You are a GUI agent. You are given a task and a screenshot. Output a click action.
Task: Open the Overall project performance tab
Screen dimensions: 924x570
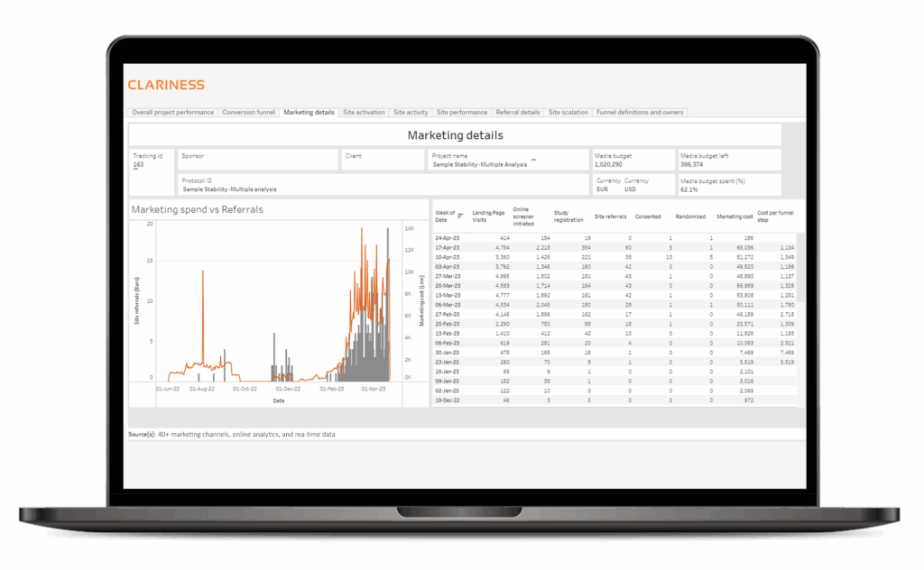click(x=172, y=113)
